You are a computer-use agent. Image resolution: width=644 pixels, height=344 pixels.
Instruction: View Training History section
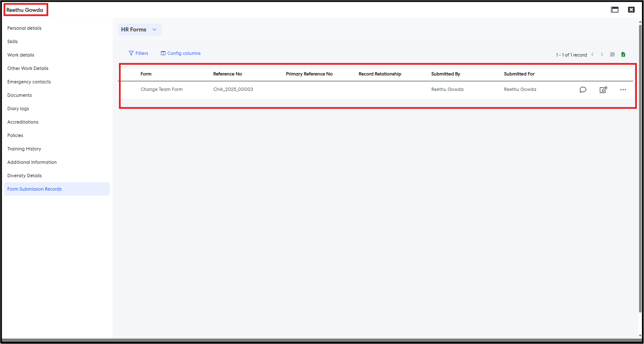tap(24, 149)
